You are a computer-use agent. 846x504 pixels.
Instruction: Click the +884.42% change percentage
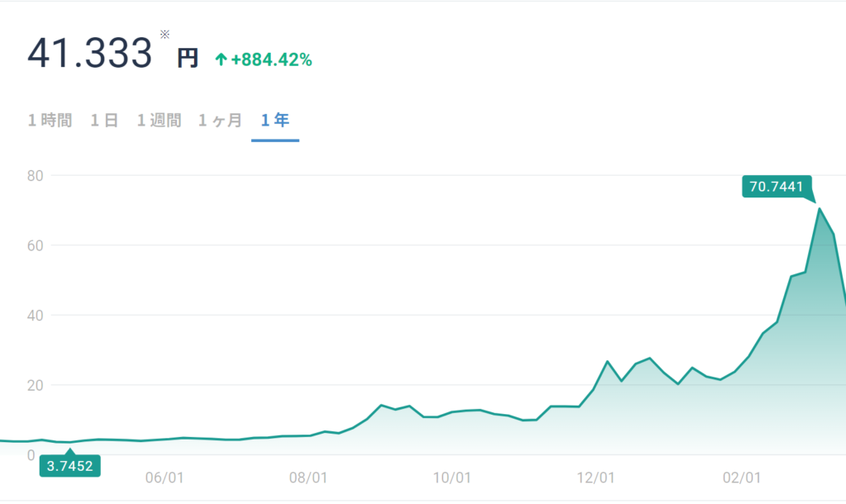pos(271,59)
